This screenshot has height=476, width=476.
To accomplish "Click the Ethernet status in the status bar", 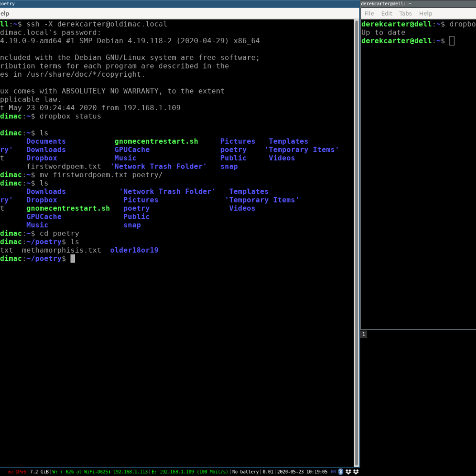I will pyautogui.click(x=190, y=472).
